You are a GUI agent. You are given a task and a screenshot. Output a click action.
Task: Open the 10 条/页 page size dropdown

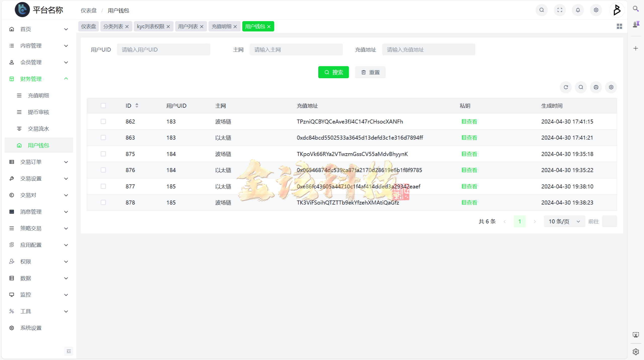click(564, 221)
